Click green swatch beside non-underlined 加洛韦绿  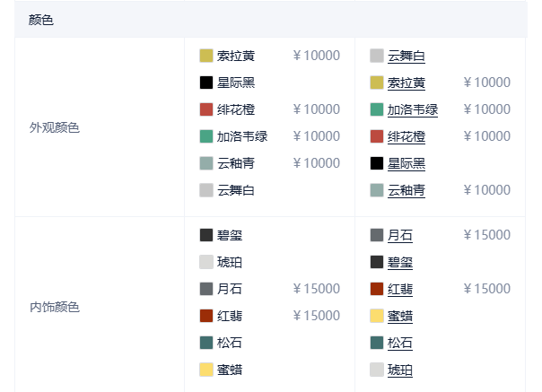(206, 136)
